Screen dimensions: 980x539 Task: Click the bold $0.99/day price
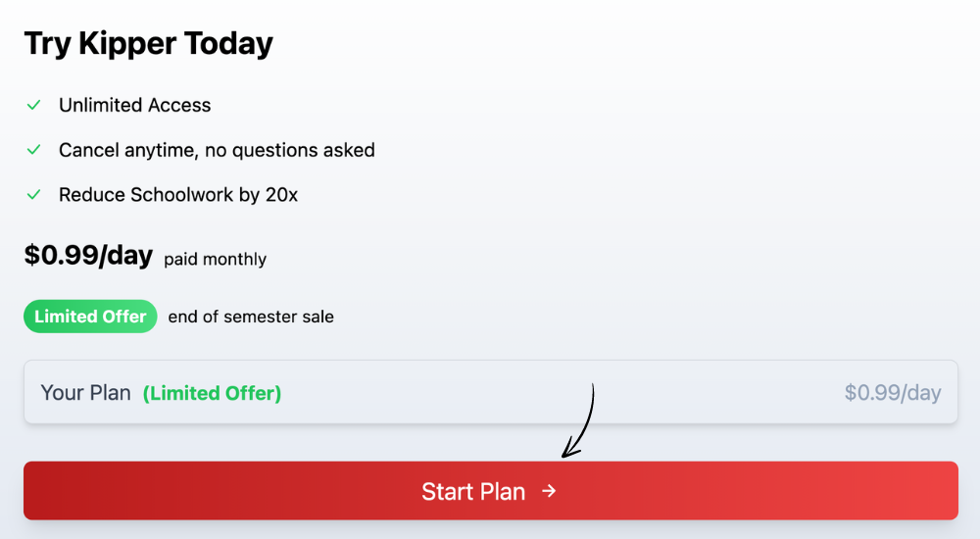click(89, 255)
